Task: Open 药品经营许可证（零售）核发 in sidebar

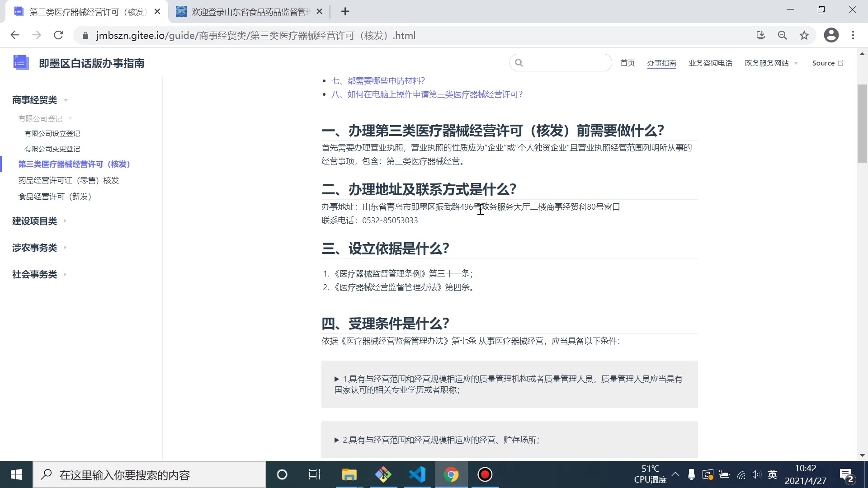Action: [69, 180]
